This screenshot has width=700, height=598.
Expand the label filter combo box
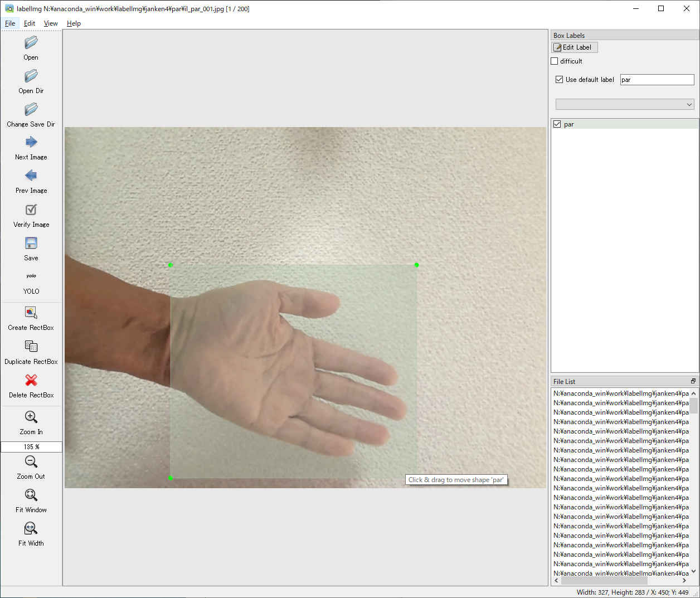click(625, 104)
